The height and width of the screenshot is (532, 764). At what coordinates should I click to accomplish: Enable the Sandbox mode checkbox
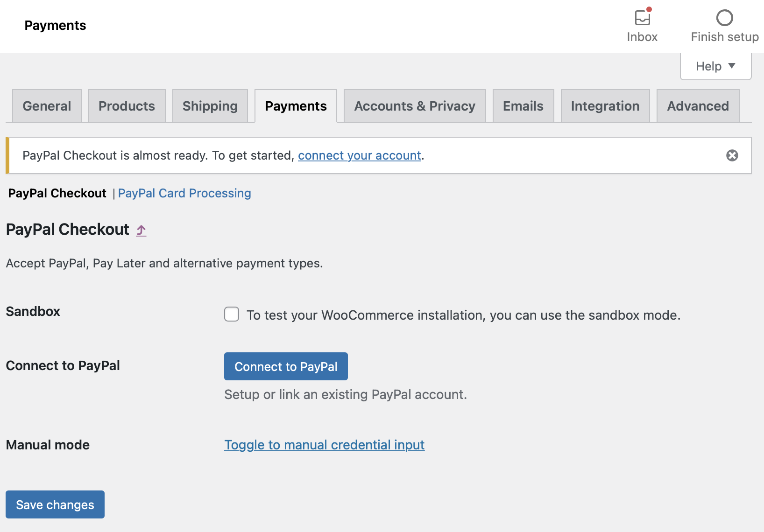(x=231, y=315)
